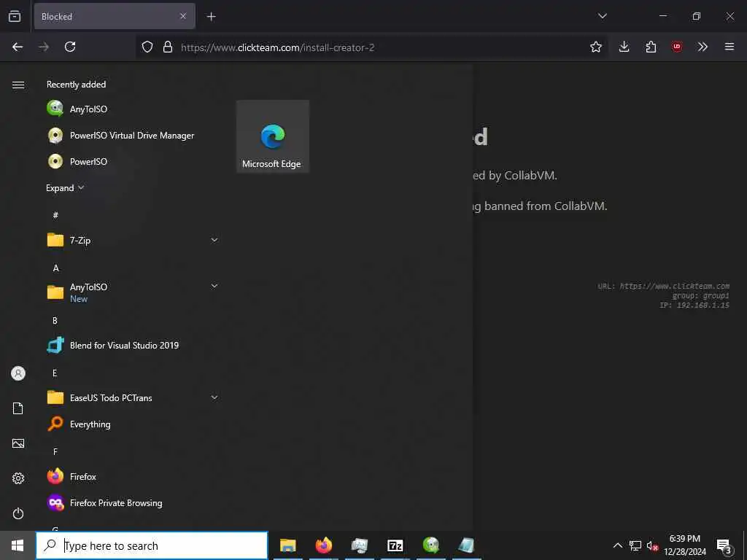
Task: Open the Firefox extensions menu
Action: click(651, 47)
